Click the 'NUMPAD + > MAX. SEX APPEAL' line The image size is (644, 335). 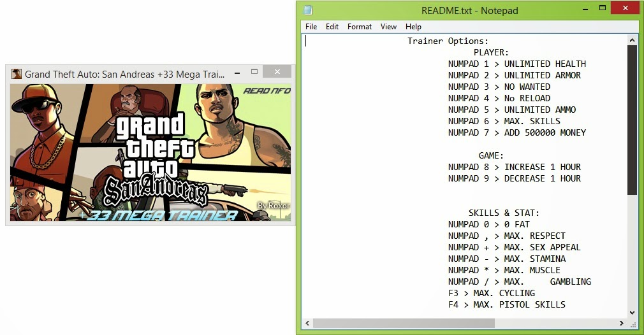coord(515,248)
